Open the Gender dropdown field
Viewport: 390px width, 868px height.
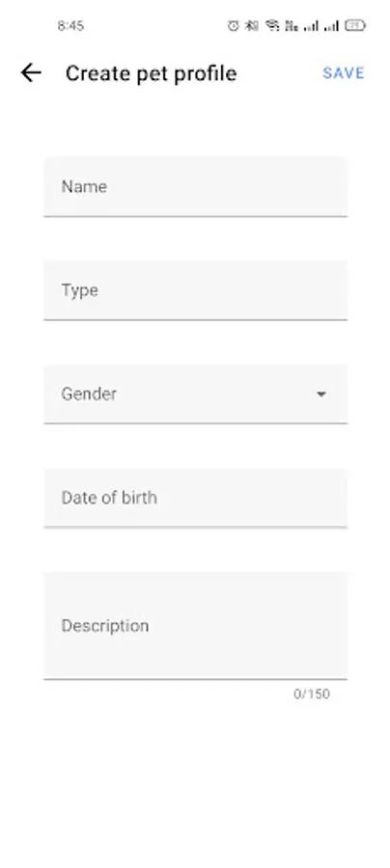pyautogui.click(x=196, y=394)
